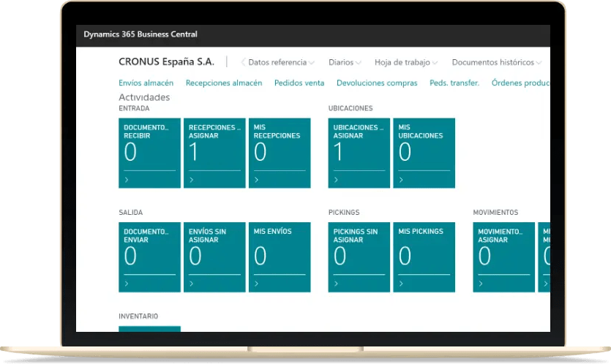This screenshot has height=364, width=611.
Task: Expand the Hoja de trabajo dropdown menu
Action: (x=406, y=63)
